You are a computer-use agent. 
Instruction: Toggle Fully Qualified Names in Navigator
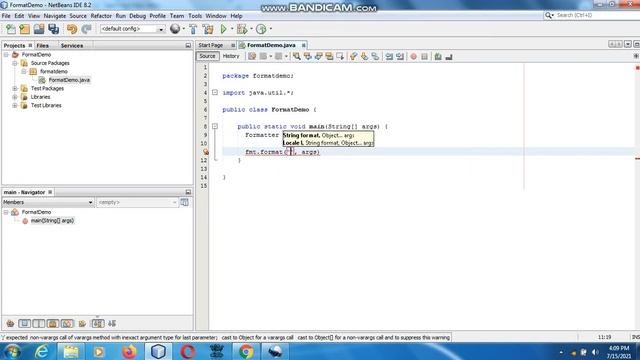tap(82, 324)
